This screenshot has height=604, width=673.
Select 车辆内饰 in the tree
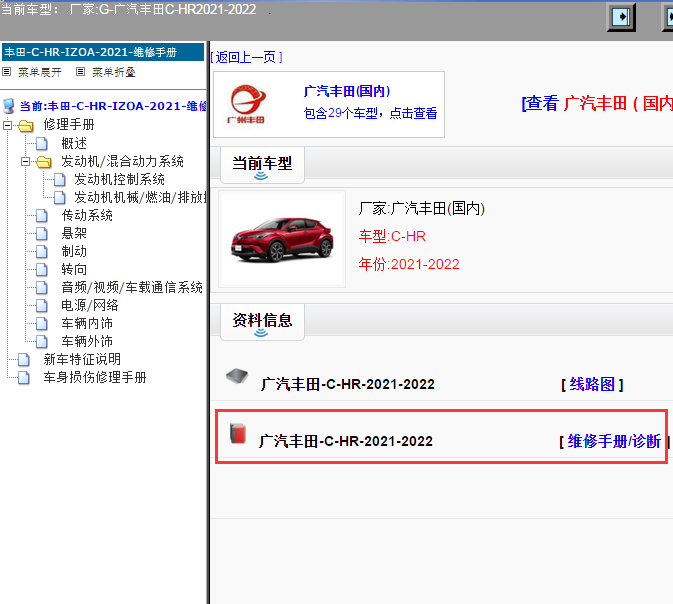pos(87,324)
